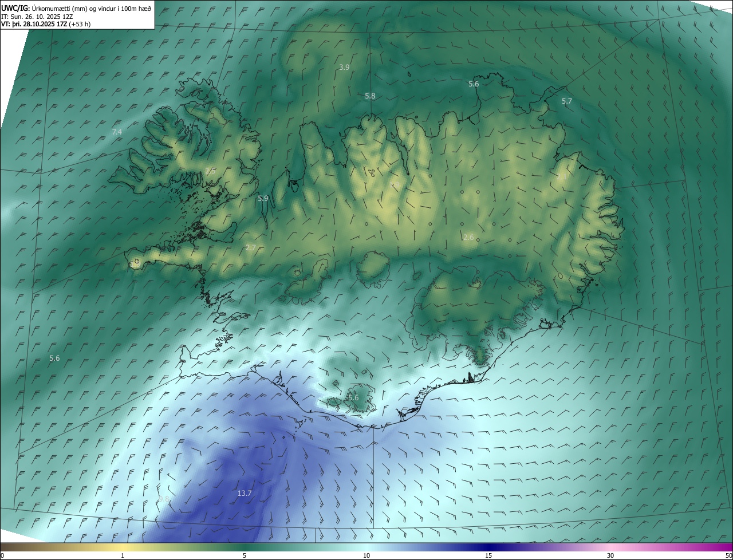
Task: Click the 0 tick label on the colorbar
Action: point(2,555)
